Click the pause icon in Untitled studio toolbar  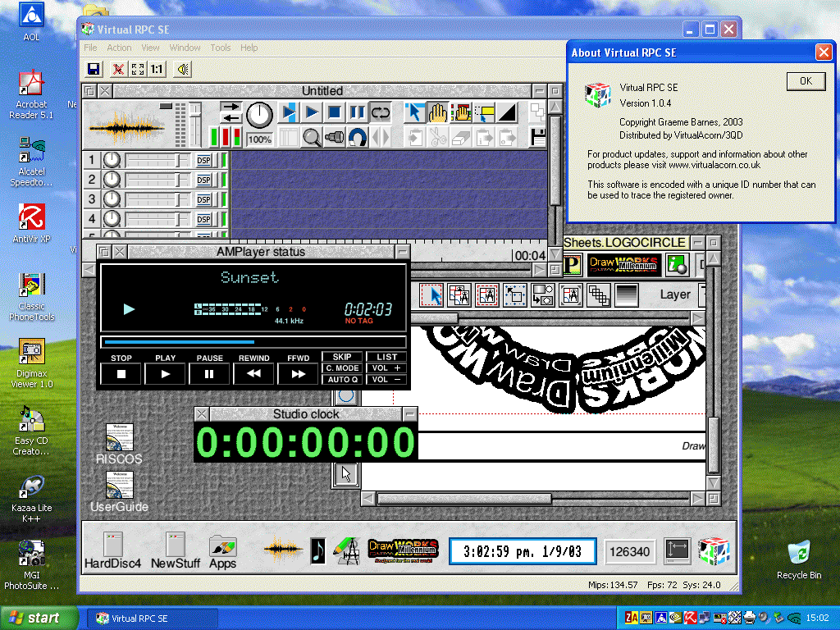tap(357, 112)
